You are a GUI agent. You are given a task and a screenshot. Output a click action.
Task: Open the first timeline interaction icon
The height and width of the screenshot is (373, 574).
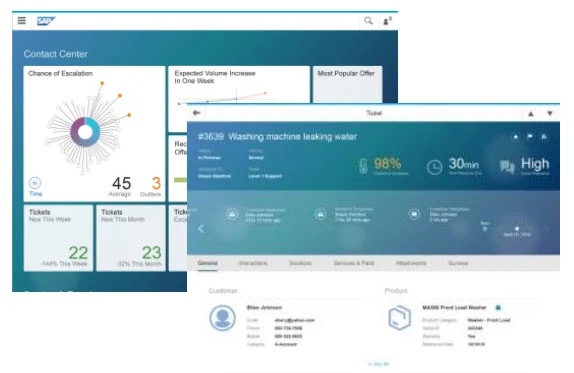(x=232, y=214)
